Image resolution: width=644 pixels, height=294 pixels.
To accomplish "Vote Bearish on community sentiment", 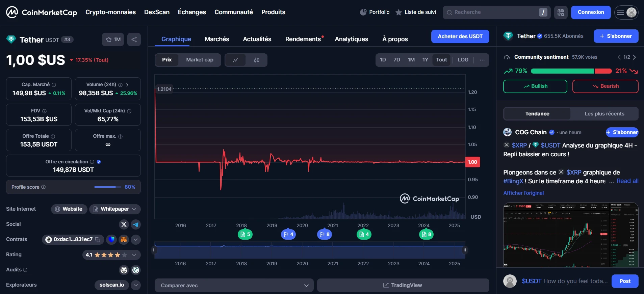I will [605, 86].
